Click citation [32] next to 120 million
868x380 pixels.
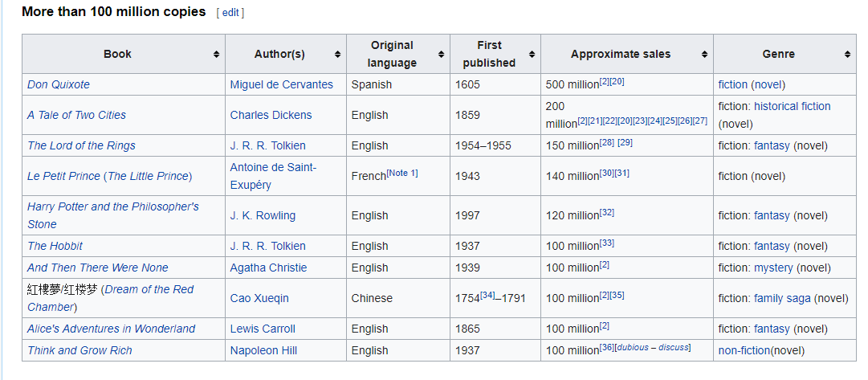(607, 212)
